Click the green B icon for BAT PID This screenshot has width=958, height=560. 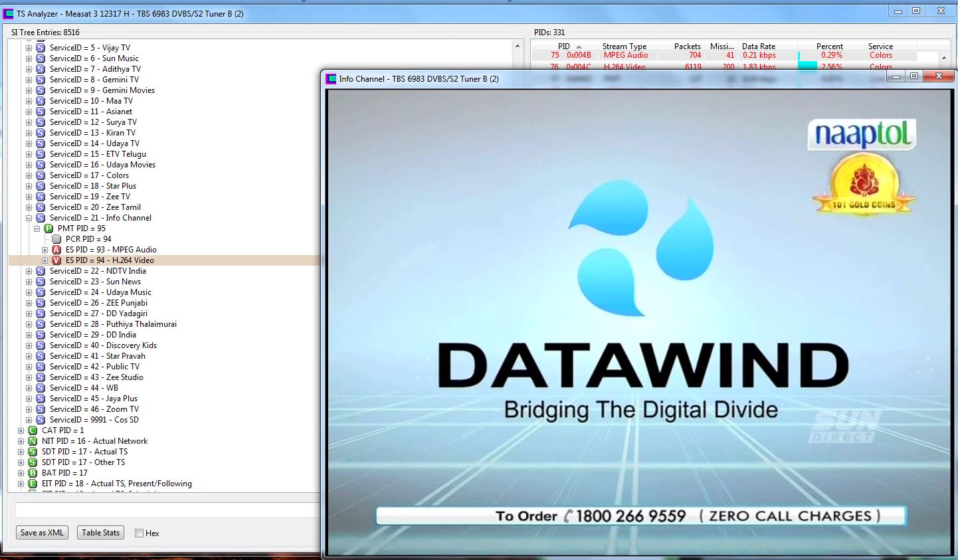click(x=33, y=473)
